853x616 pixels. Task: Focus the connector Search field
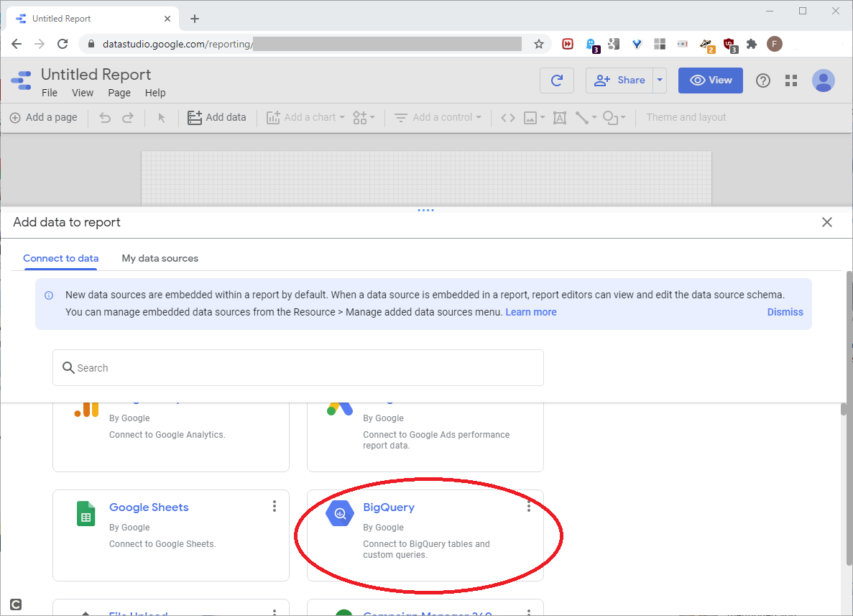click(x=298, y=368)
